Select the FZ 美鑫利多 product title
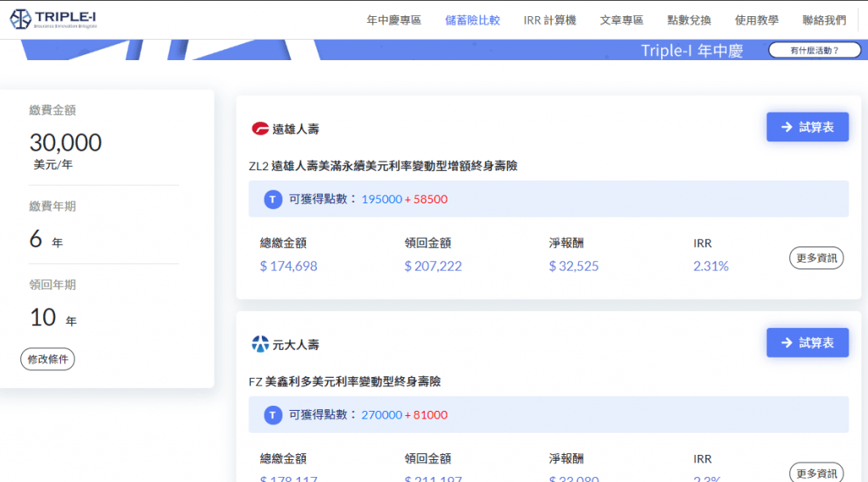The image size is (868, 482). click(344, 382)
